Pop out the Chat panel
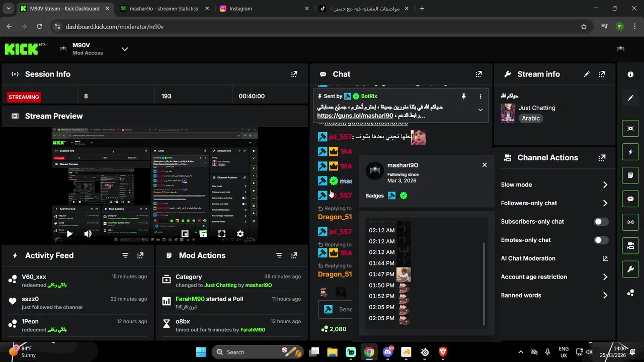The image size is (644, 362). click(x=478, y=74)
